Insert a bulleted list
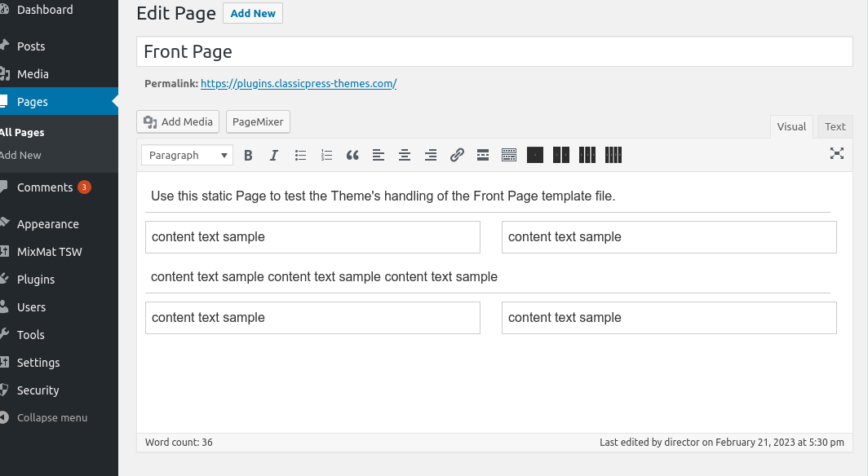 tap(300, 156)
